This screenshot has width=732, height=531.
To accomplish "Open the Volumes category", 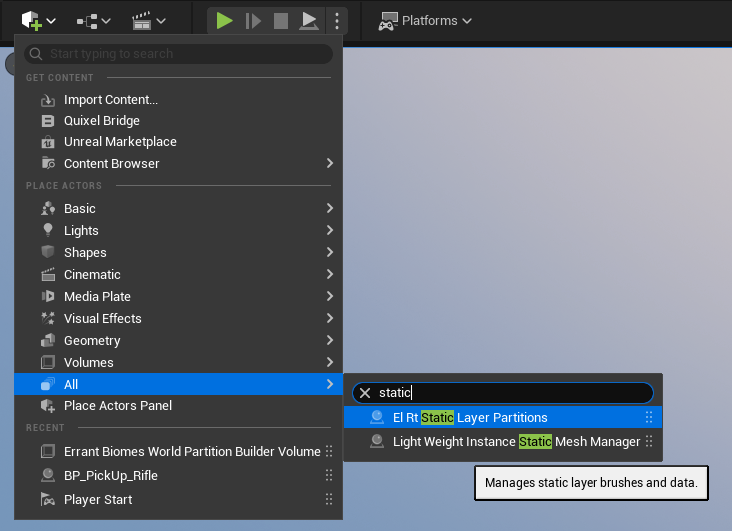I will pos(178,362).
